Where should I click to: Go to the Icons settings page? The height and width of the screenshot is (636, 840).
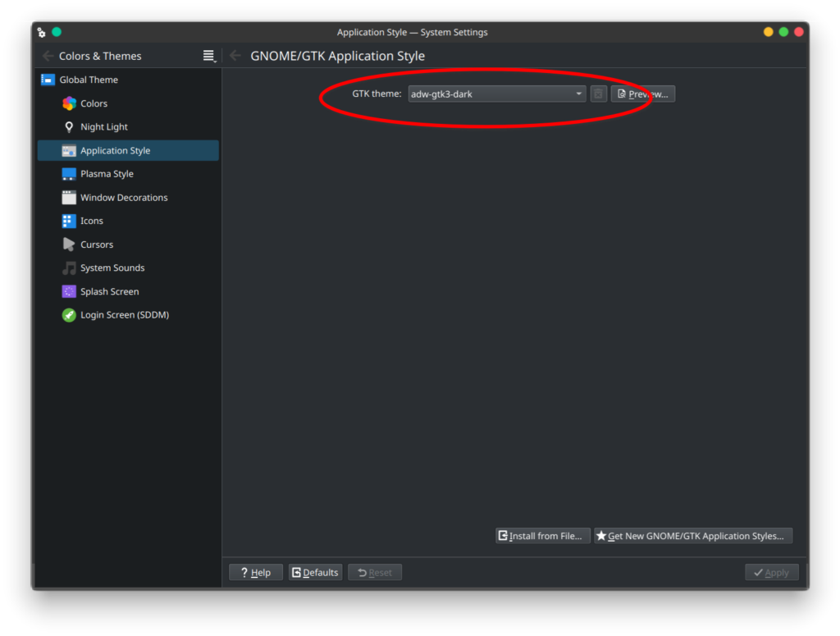(x=91, y=221)
